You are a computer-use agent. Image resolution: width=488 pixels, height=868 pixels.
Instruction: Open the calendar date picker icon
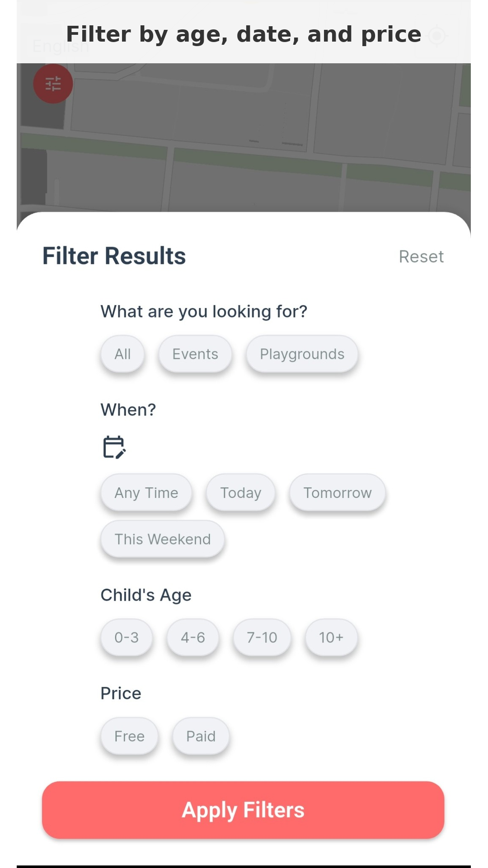(x=114, y=447)
